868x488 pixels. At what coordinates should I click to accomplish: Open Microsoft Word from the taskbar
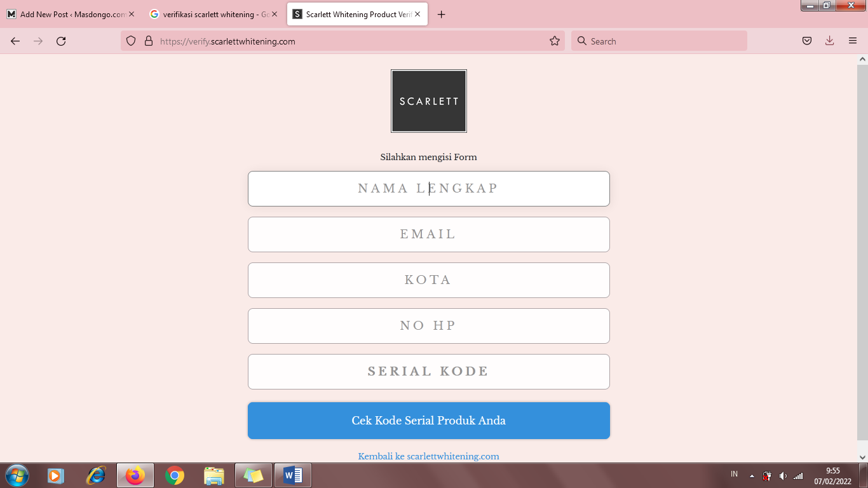pyautogui.click(x=293, y=475)
